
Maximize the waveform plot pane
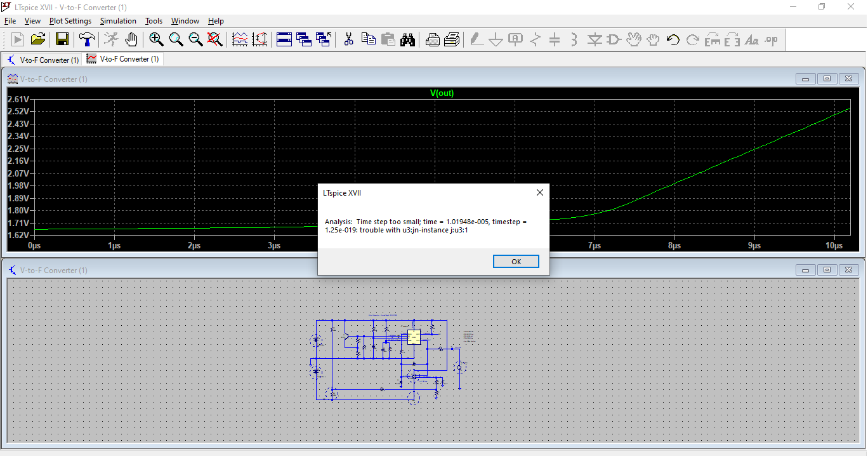pos(827,79)
